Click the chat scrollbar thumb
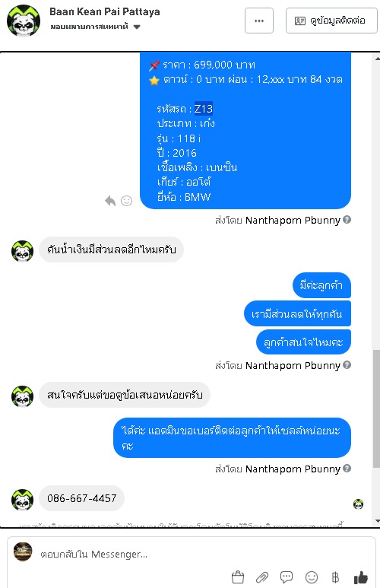The width and height of the screenshot is (380, 588). [x=377, y=408]
